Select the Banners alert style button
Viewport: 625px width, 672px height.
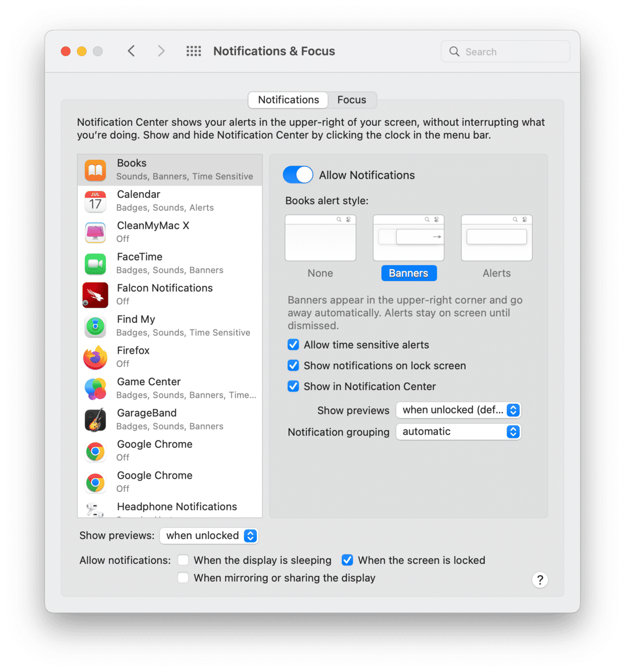pos(409,273)
